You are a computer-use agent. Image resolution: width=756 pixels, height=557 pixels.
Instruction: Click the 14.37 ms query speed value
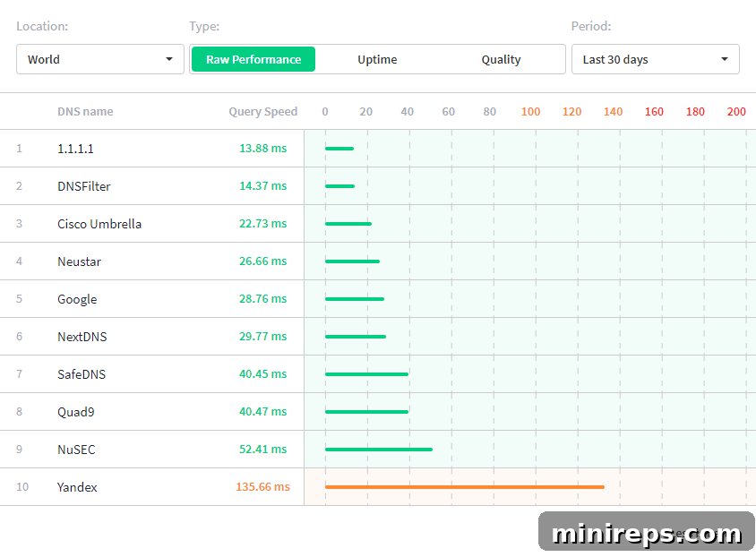[262, 186]
